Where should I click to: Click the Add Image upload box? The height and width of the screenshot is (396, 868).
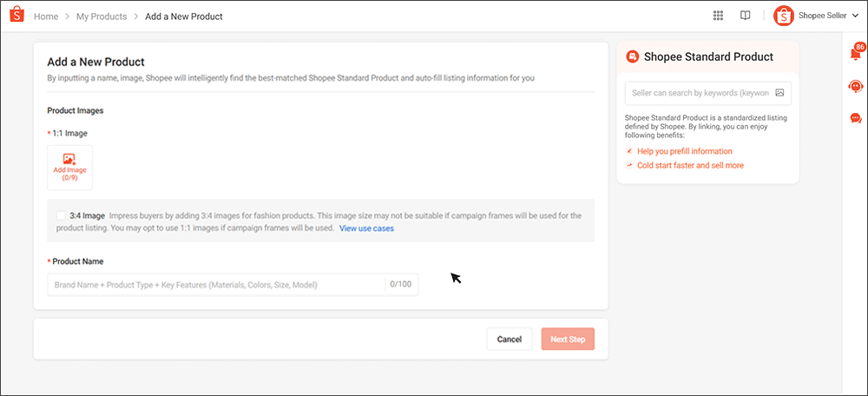pos(69,168)
